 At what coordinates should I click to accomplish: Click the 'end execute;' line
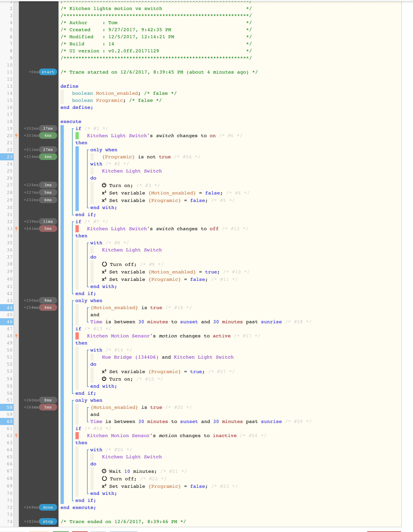78,507
